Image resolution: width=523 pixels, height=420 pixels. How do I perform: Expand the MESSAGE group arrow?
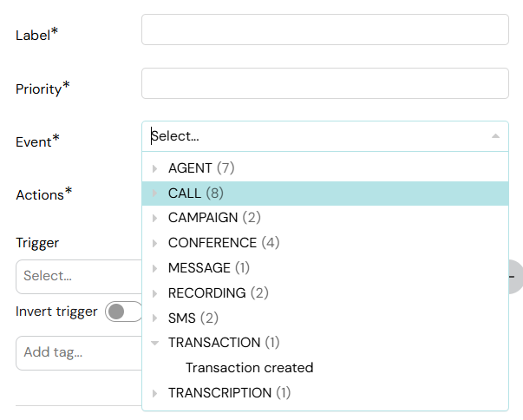[x=154, y=268]
